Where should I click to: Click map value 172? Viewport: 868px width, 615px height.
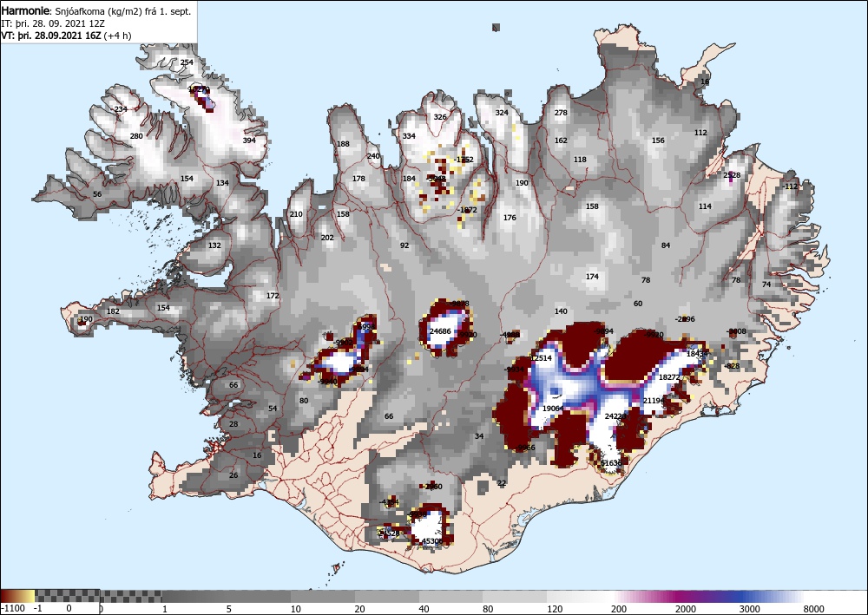[x=273, y=296]
